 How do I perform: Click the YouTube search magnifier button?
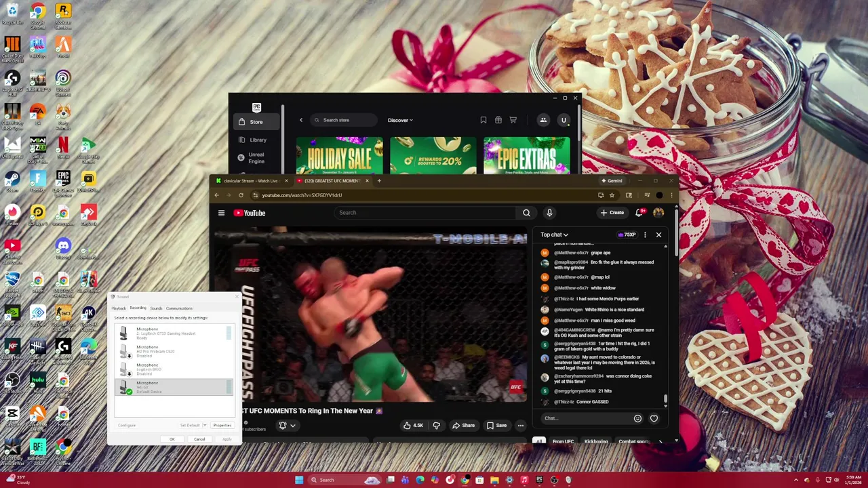[x=526, y=213]
